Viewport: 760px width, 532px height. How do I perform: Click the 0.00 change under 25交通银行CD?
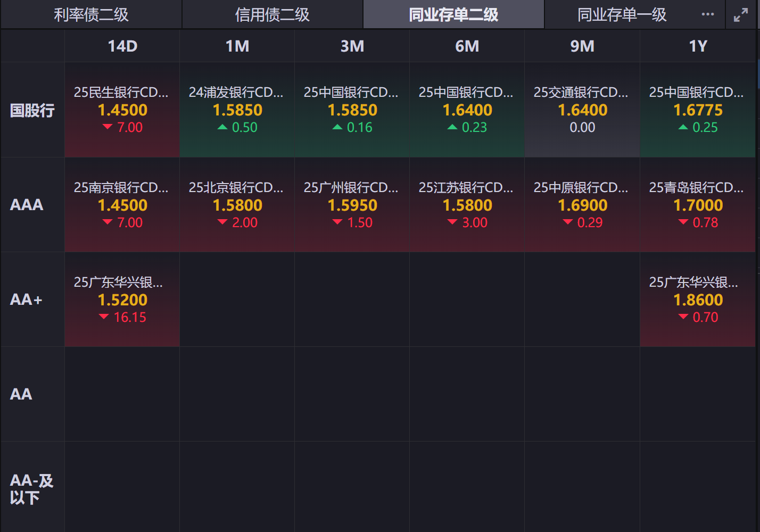(x=582, y=128)
